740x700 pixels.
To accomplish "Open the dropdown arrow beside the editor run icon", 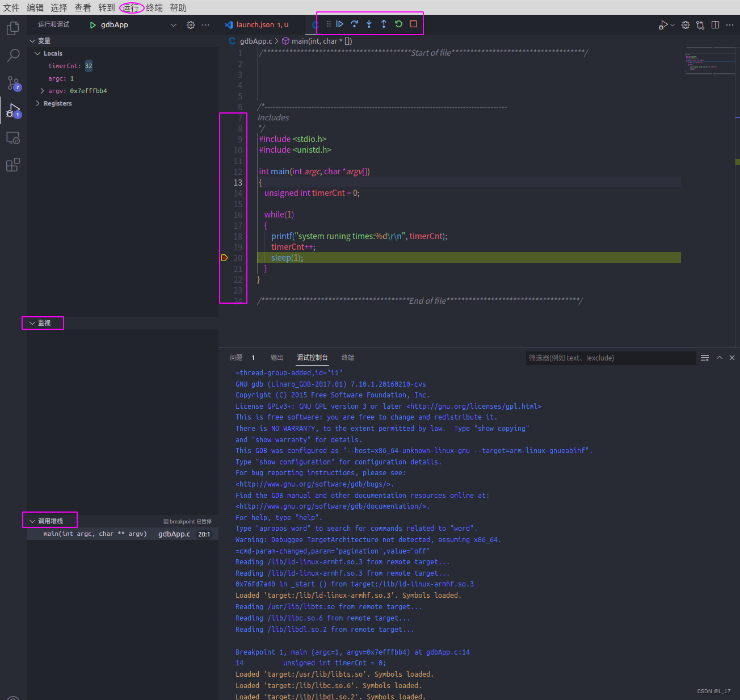I will 672,25.
